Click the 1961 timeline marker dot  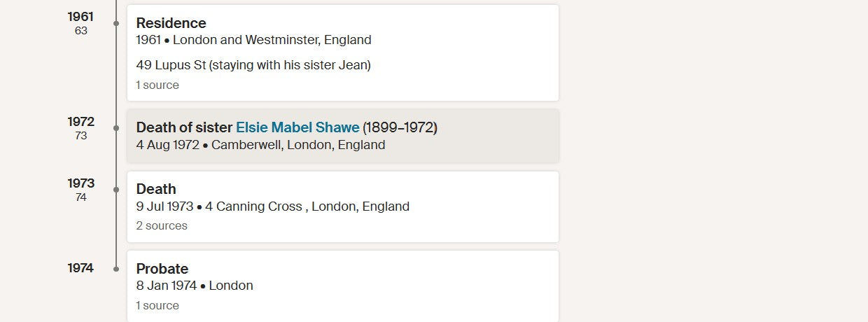coord(116,23)
